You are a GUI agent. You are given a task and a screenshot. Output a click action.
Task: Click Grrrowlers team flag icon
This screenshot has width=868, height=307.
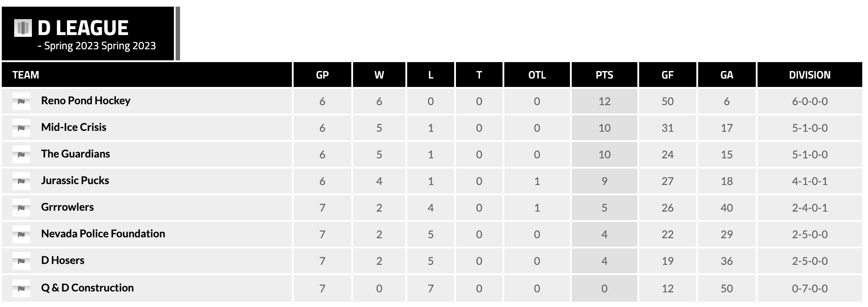21,208
